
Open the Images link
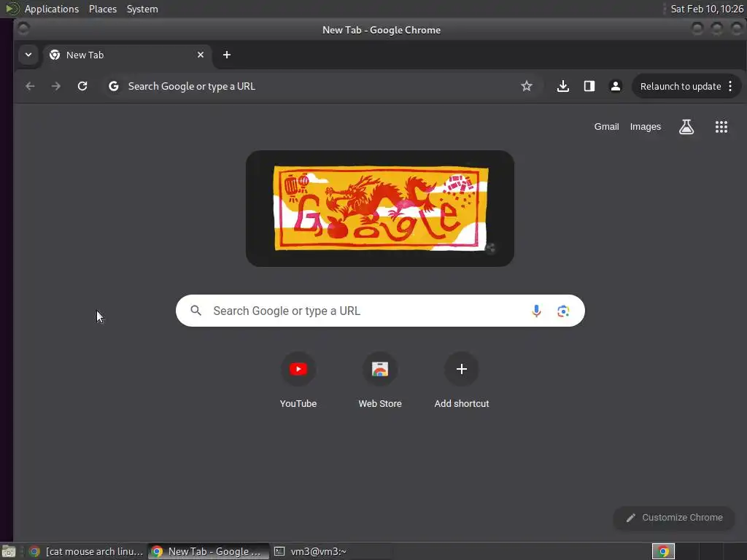646,127
